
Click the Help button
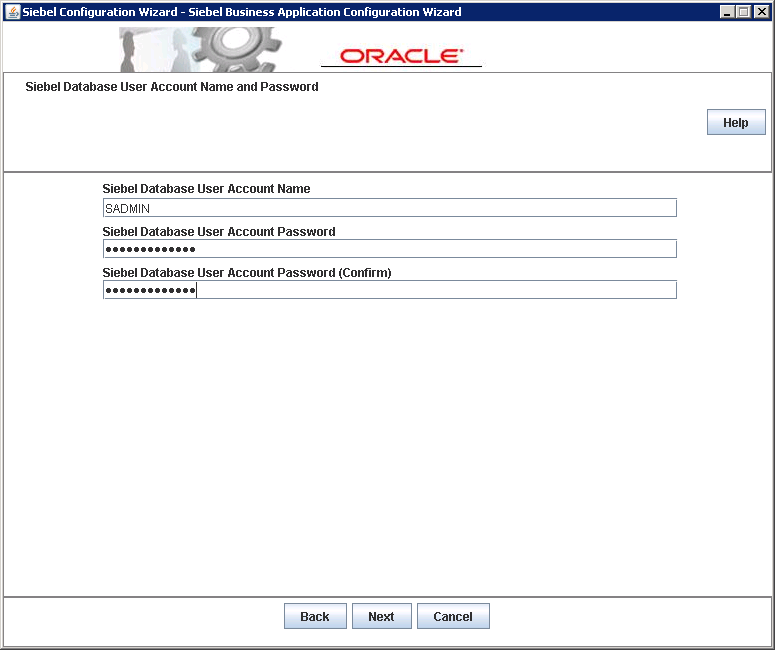point(736,122)
